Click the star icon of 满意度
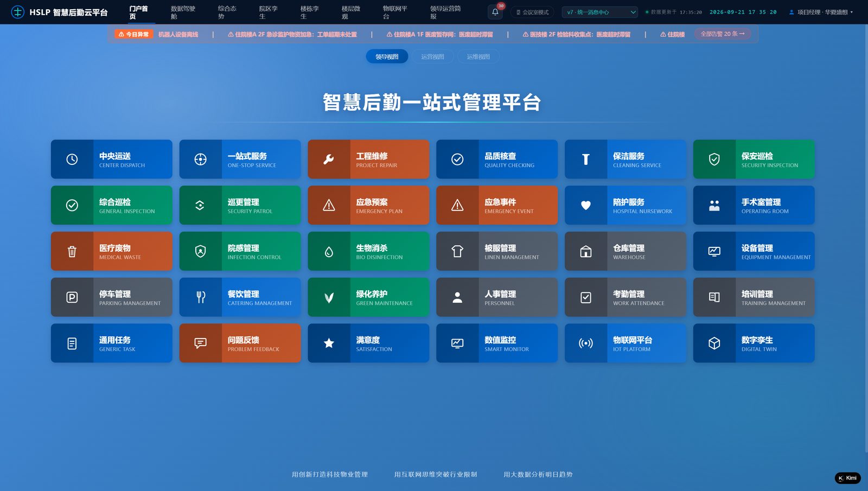The height and width of the screenshot is (491, 868). pos(329,343)
